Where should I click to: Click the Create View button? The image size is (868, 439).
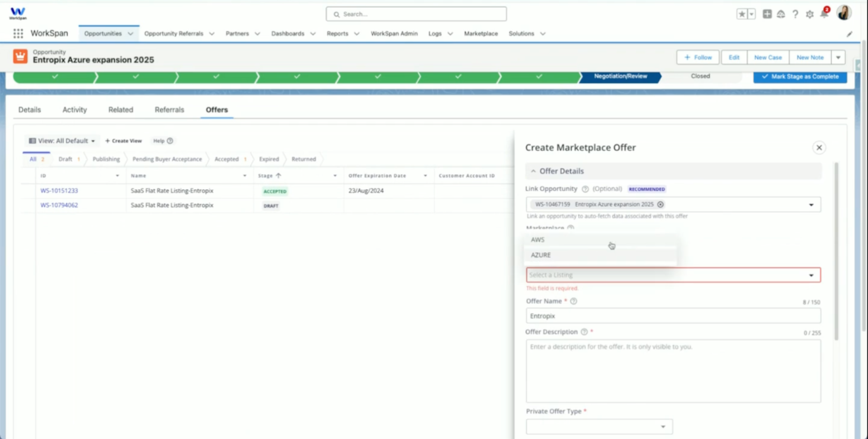pyautogui.click(x=123, y=141)
